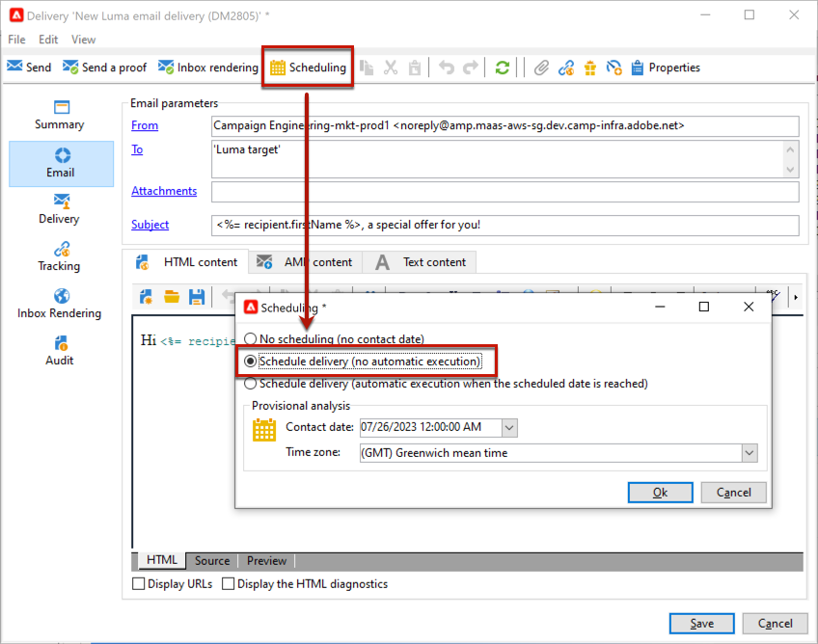This screenshot has width=818, height=644.
Task: Select the Email side panel
Action: click(61, 163)
